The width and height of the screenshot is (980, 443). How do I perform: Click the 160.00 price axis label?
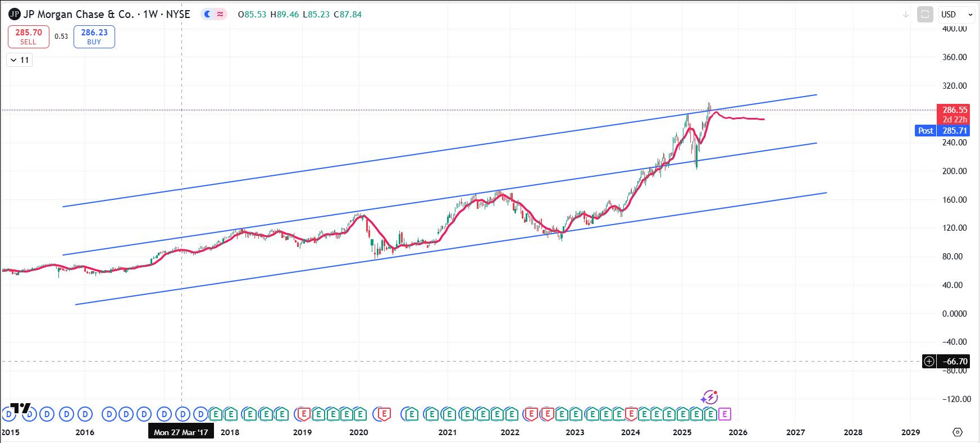(x=954, y=200)
